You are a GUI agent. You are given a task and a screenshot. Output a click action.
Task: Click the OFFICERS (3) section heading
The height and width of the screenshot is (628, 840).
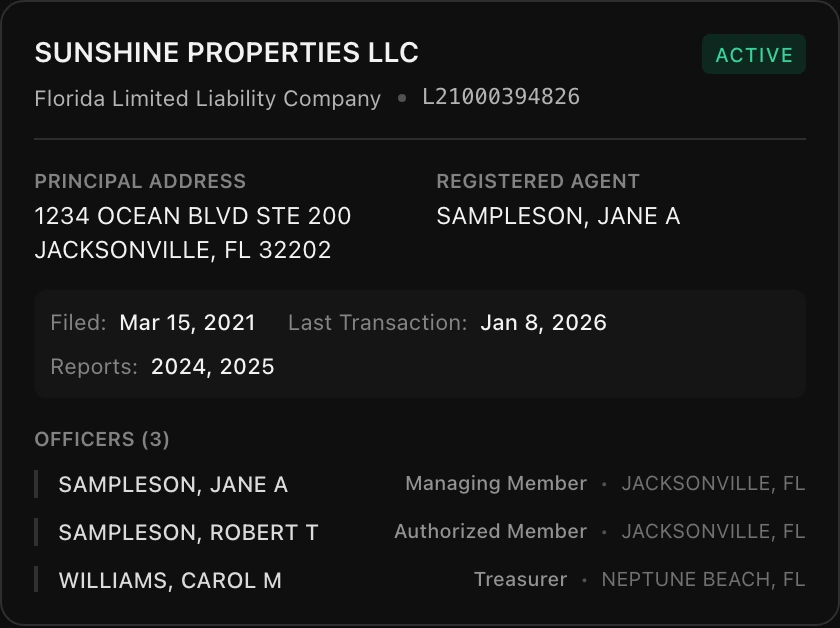click(102, 439)
